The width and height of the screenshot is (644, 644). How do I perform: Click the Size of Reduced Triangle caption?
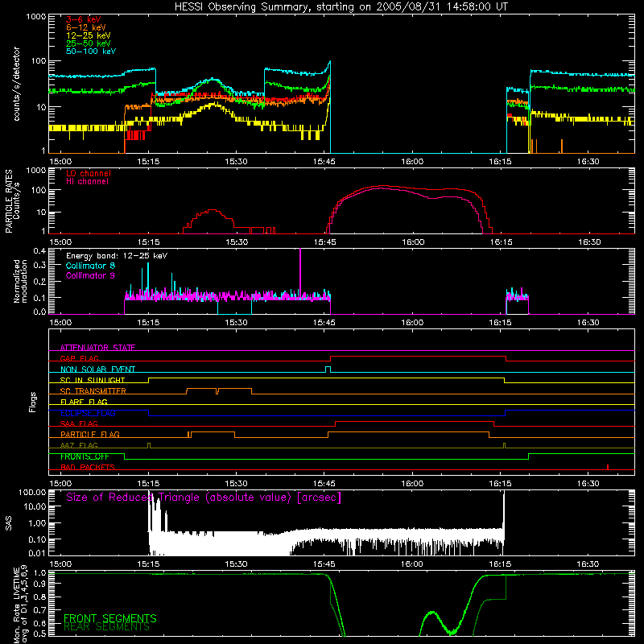[204, 497]
